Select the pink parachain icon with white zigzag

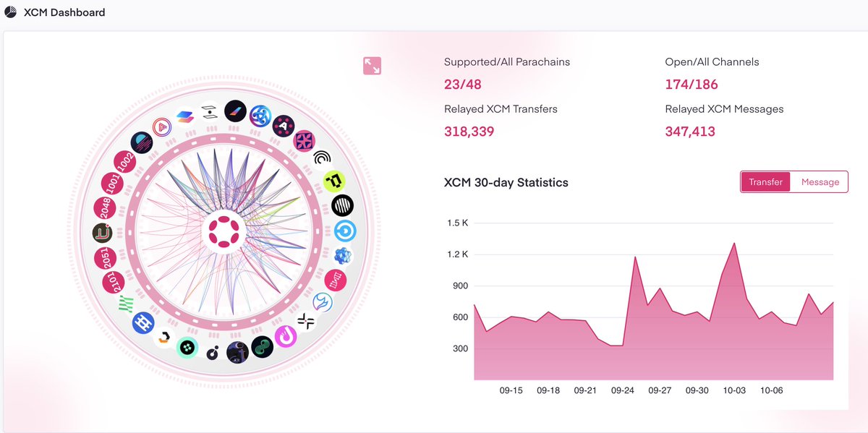pos(336,280)
